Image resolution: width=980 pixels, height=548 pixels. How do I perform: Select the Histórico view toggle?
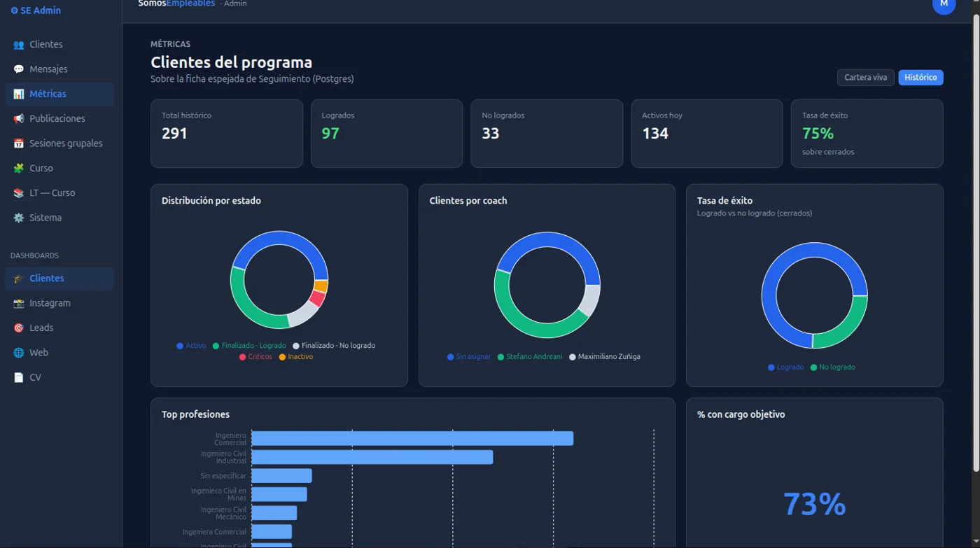920,78
